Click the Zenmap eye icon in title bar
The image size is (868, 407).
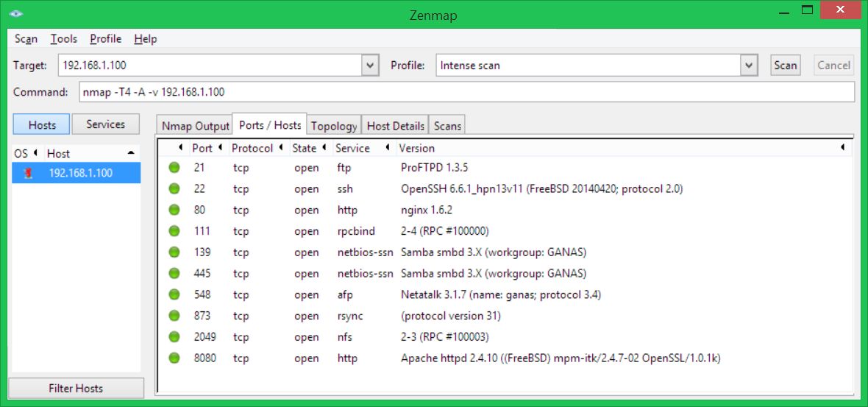pyautogui.click(x=16, y=13)
